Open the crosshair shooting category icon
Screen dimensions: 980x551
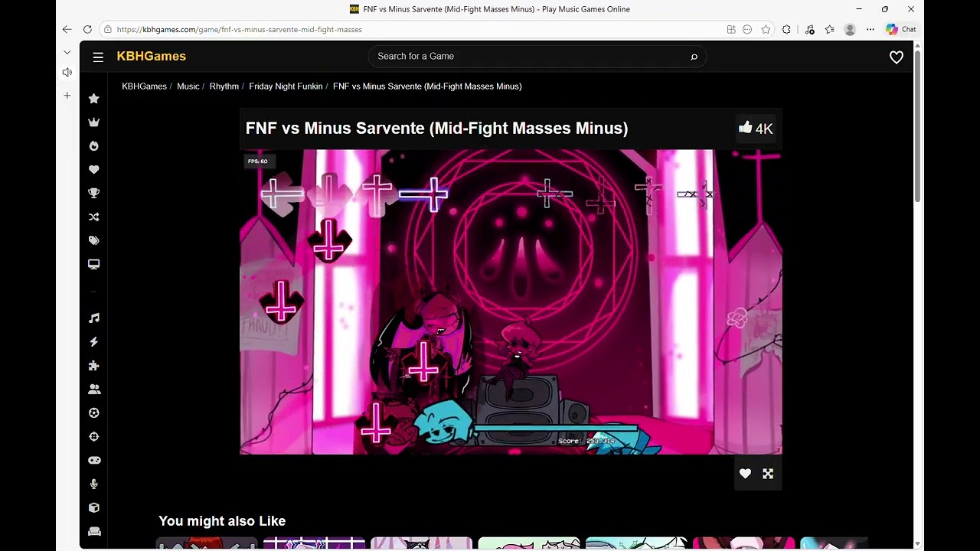[94, 437]
